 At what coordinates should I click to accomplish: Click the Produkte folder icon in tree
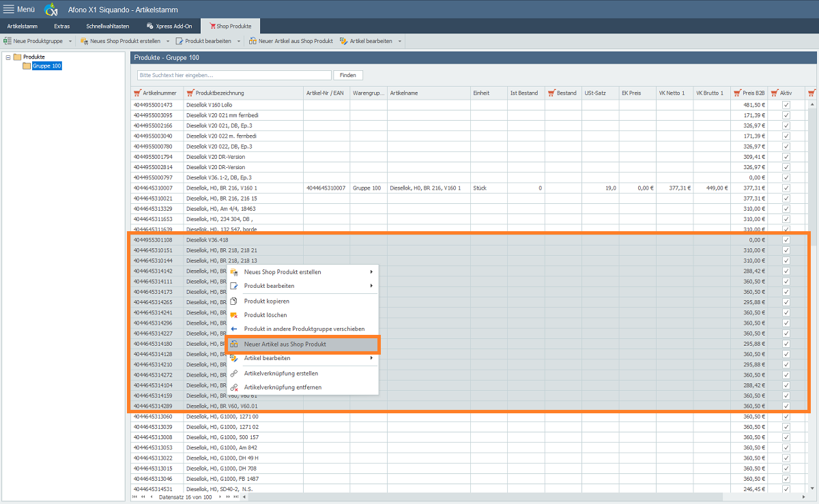point(18,57)
